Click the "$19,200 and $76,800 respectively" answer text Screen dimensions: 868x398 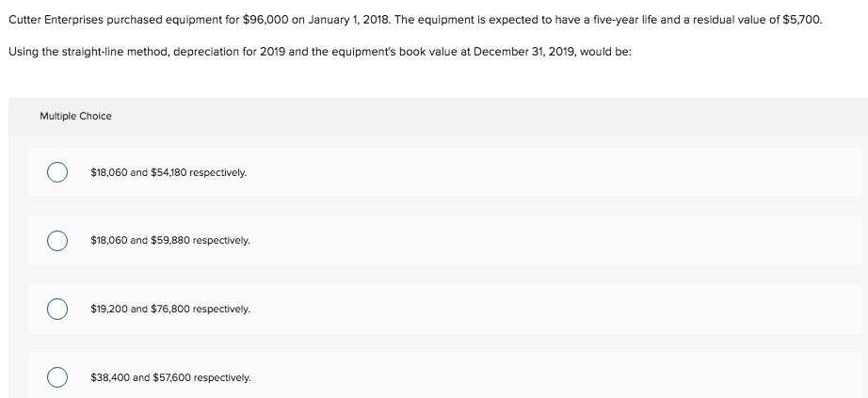click(x=170, y=309)
